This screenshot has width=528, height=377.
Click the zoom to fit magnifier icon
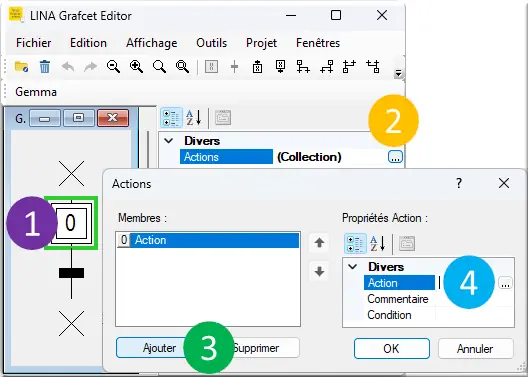coord(182,67)
